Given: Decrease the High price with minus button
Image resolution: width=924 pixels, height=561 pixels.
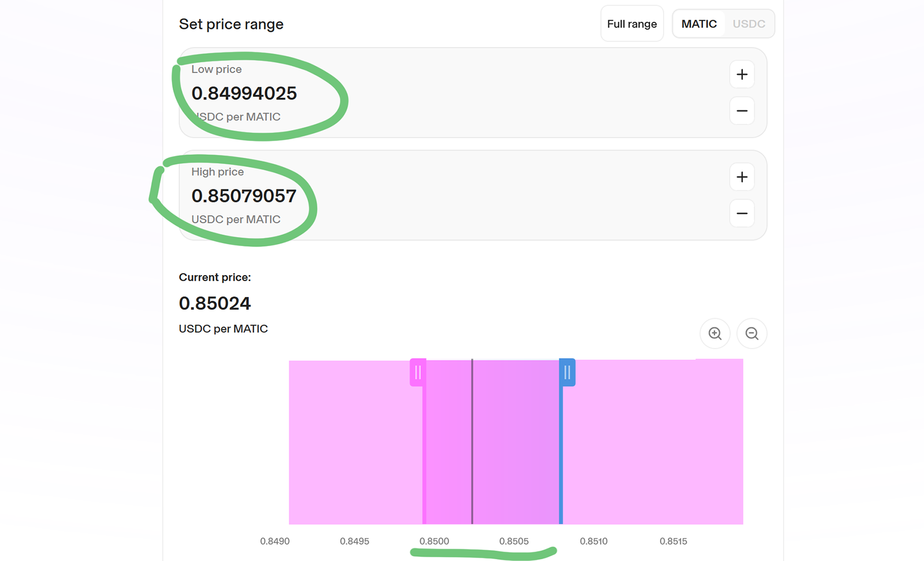Looking at the screenshot, I should click(742, 213).
